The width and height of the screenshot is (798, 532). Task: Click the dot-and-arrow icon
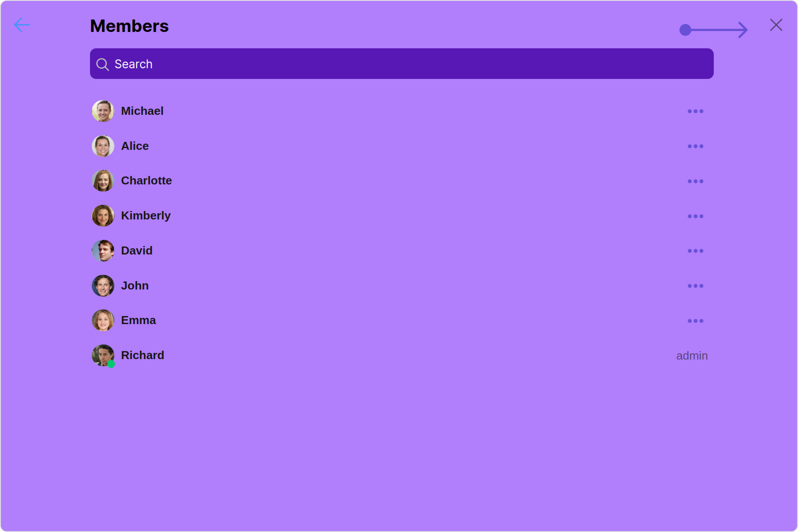[713, 30]
